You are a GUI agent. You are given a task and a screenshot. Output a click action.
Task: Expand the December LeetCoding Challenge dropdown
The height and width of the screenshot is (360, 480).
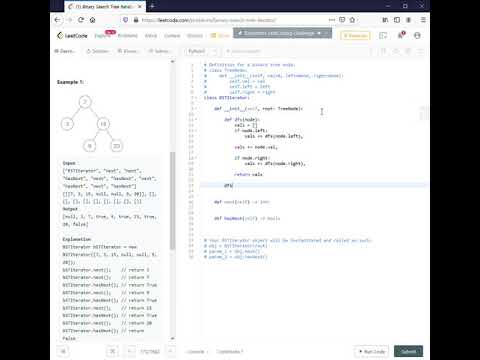[x=282, y=33]
